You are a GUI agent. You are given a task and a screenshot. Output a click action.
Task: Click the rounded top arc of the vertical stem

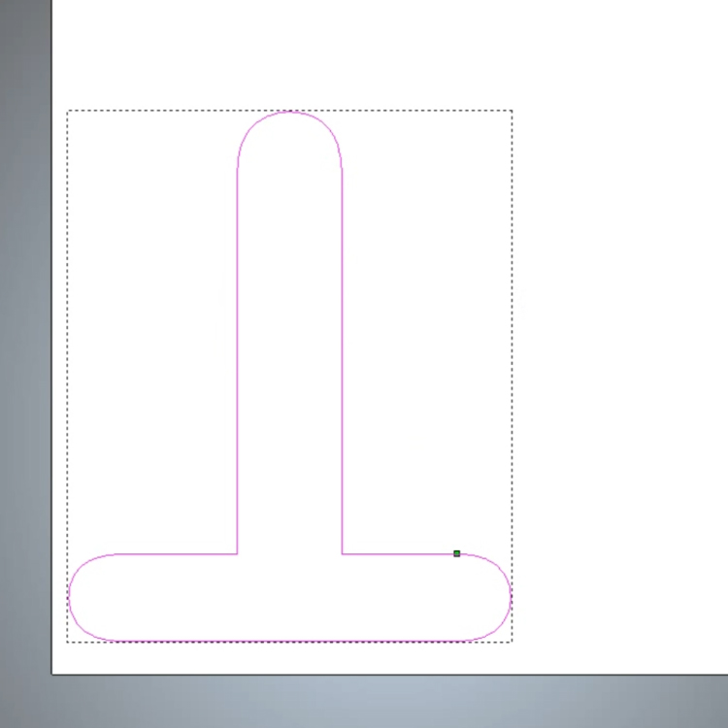289,113
